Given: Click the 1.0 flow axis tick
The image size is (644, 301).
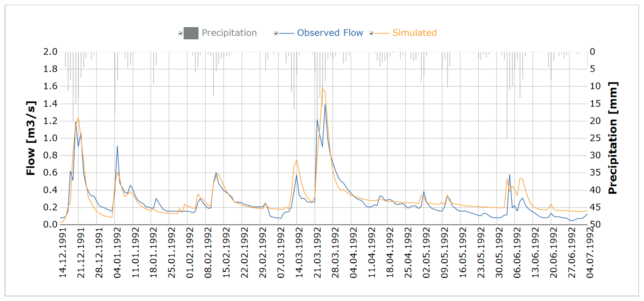Looking at the screenshot, I should 50,138.
